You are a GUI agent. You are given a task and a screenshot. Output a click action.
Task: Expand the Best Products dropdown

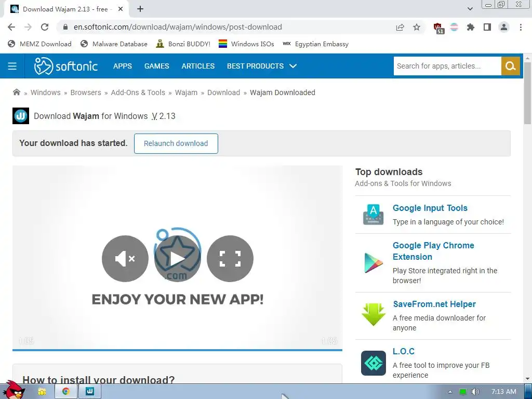click(x=262, y=66)
